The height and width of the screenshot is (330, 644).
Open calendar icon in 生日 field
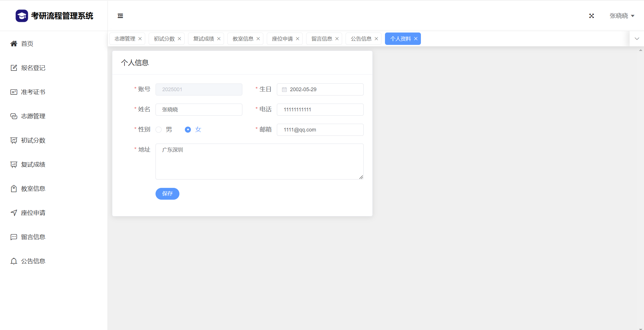click(x=284, y=89)
